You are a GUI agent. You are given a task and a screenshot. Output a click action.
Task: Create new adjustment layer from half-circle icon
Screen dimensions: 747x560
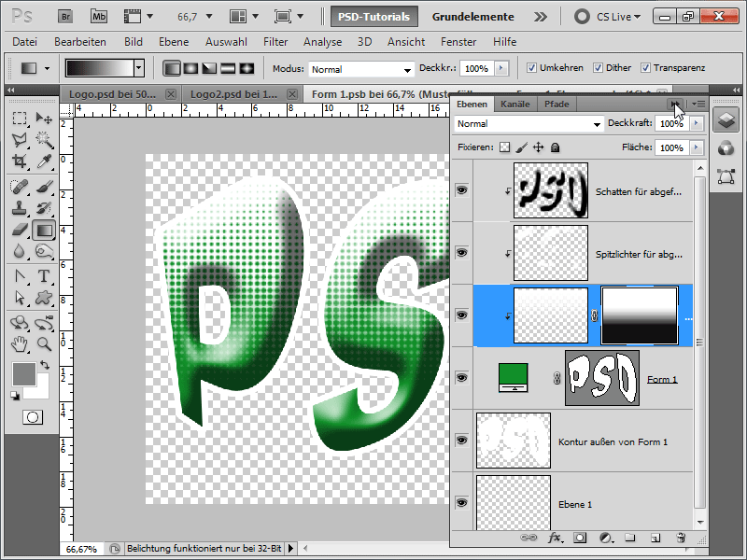605,538
